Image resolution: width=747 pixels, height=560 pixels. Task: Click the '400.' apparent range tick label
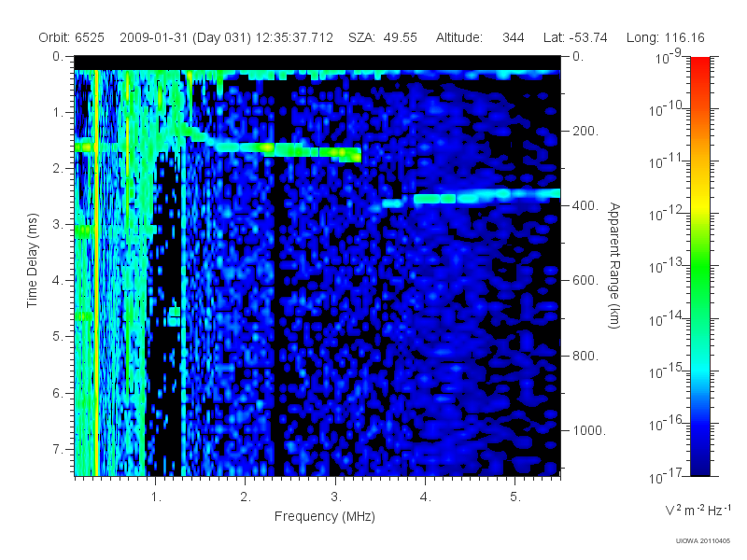click(x=585, y=205)
